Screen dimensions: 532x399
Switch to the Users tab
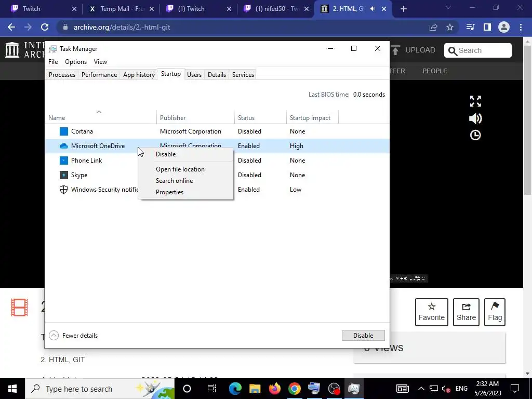(x=194, y=75)
